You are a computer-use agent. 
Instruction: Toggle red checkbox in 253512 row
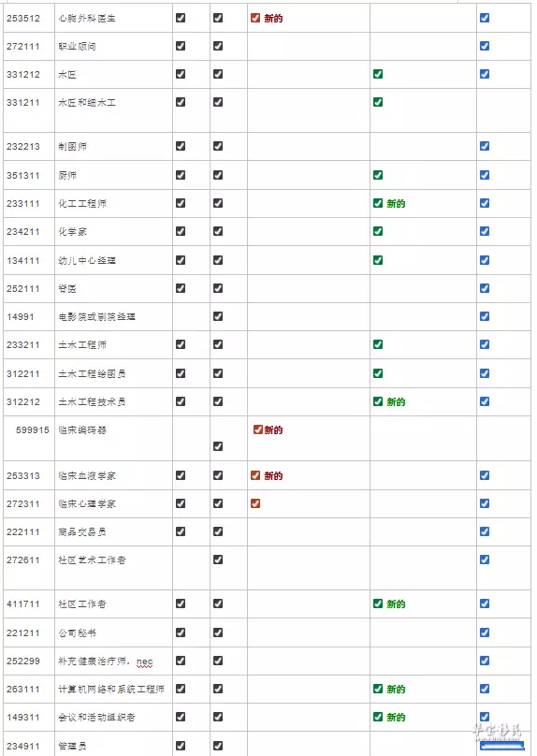(x=255, y=18)
